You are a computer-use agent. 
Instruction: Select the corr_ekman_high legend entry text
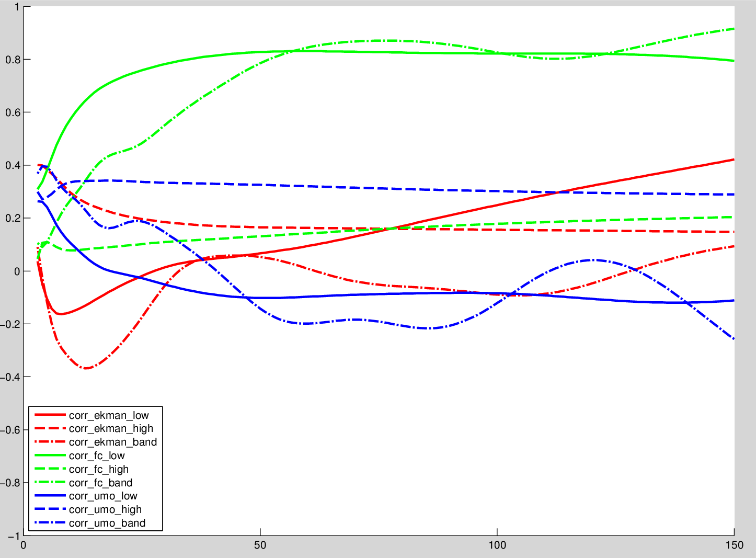coord(111,429)
